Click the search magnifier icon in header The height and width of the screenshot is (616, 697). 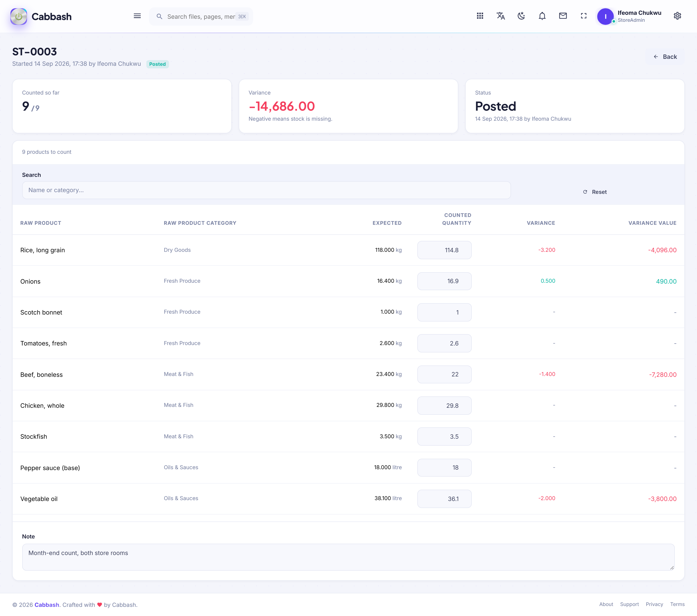159,16
